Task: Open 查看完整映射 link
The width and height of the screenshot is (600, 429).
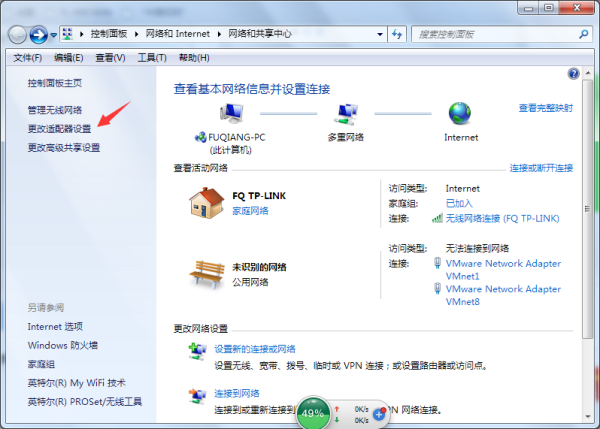Action: coord(546,108)
